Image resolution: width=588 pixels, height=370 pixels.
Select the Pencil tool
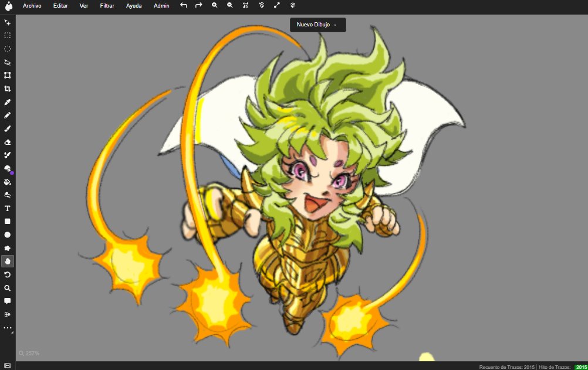pyautogui.click(x=7, y=116)
